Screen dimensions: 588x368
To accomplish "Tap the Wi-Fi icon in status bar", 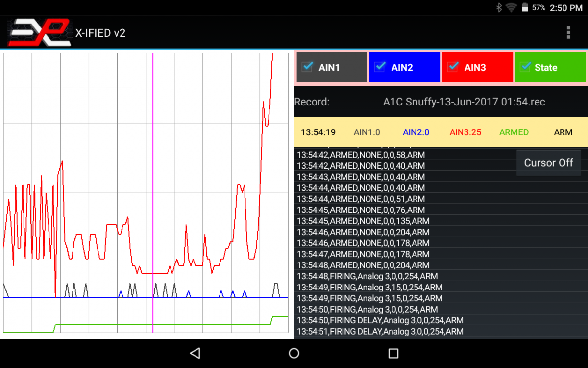I will (x=511, y=8).
